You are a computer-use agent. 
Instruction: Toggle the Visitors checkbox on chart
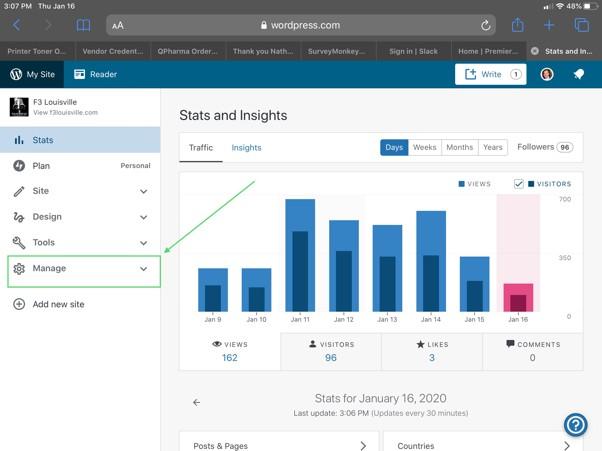tap(519, 184)
